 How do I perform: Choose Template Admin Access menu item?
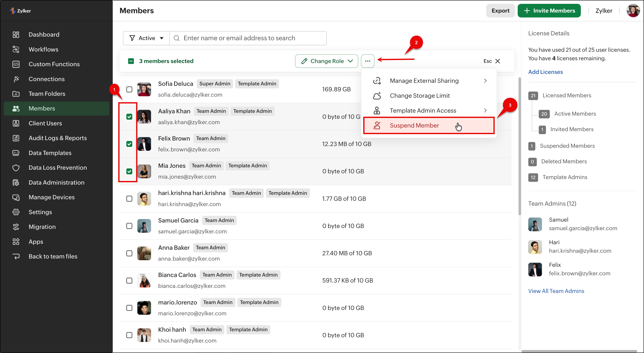[x=429, y=110]
